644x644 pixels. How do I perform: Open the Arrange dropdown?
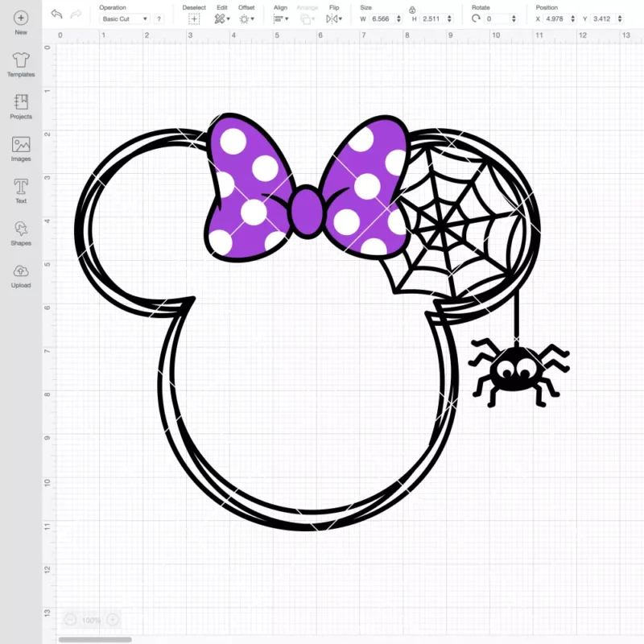point(308,19)
